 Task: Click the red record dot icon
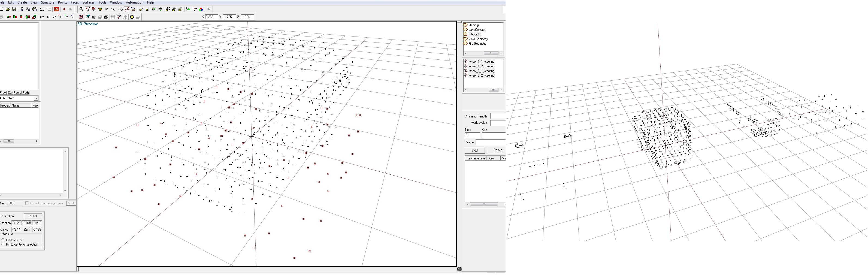pyautogui.click(x=64, y=9)
